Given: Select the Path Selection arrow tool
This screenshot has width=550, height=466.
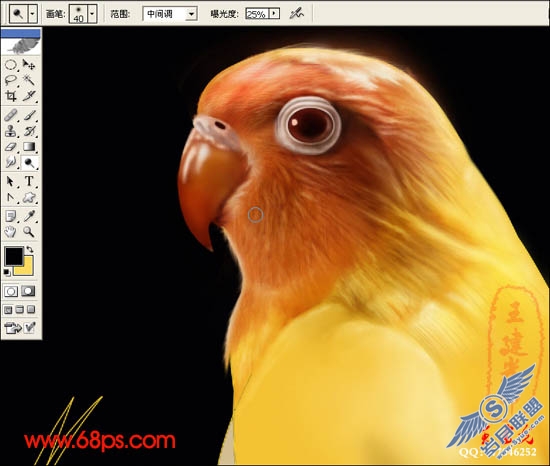Looking at the screenshot, I should pos(11,182).
